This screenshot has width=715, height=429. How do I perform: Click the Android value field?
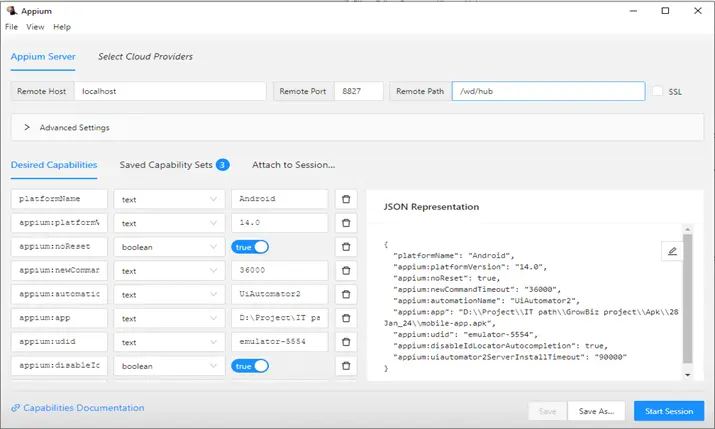point(280,199)
